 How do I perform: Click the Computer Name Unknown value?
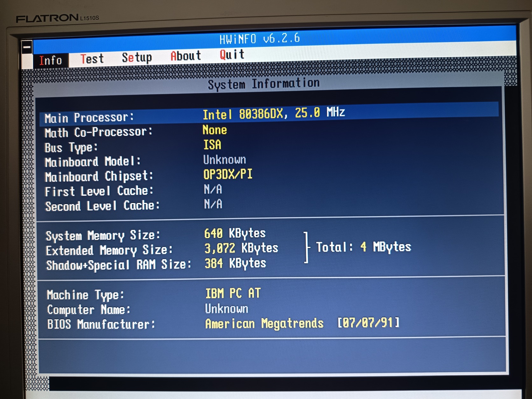click(x=227, y=309)
